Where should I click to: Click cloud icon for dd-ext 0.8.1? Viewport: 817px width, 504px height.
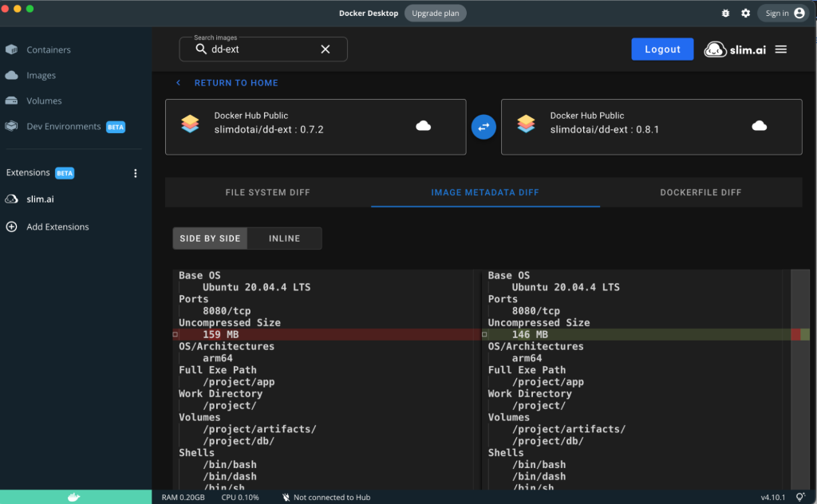pyautogui.click(x=760, y=126)
